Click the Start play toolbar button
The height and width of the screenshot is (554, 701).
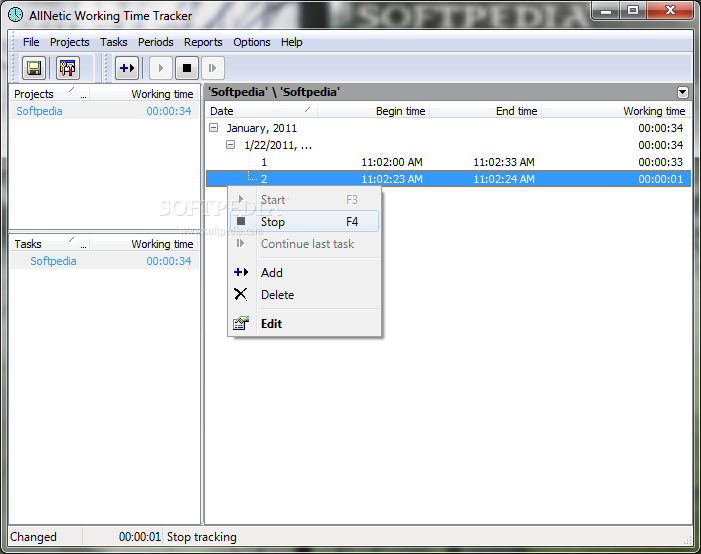(160, 68)
